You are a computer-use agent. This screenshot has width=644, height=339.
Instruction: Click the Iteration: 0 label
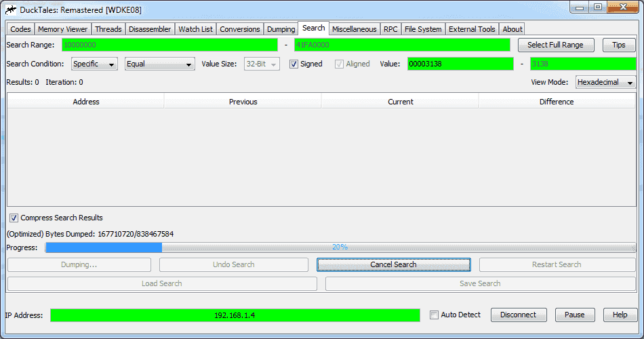coord(64,82)
